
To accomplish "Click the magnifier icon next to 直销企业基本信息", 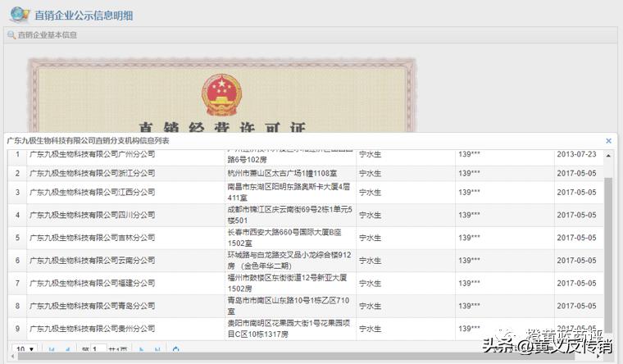I will click(x=11, y=35).
